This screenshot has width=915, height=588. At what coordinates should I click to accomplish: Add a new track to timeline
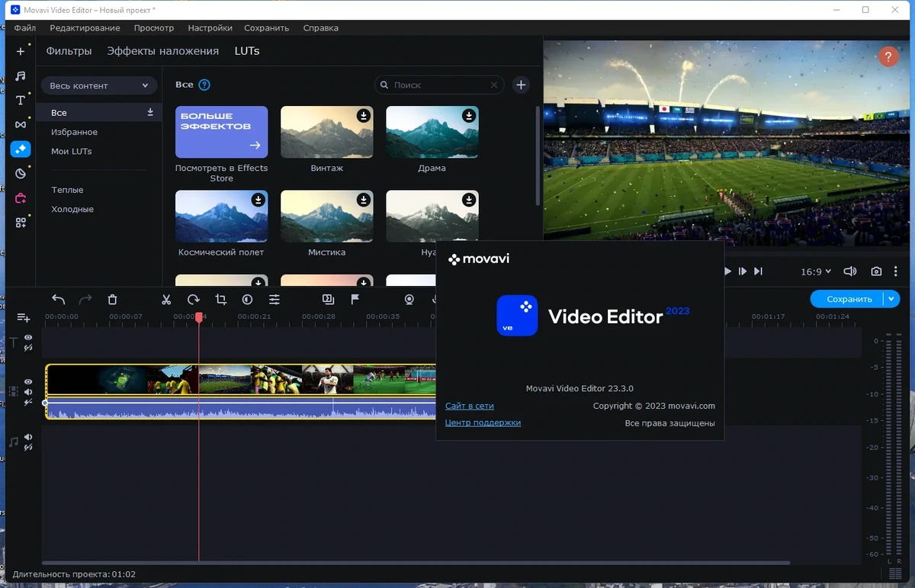coord(24,317)
